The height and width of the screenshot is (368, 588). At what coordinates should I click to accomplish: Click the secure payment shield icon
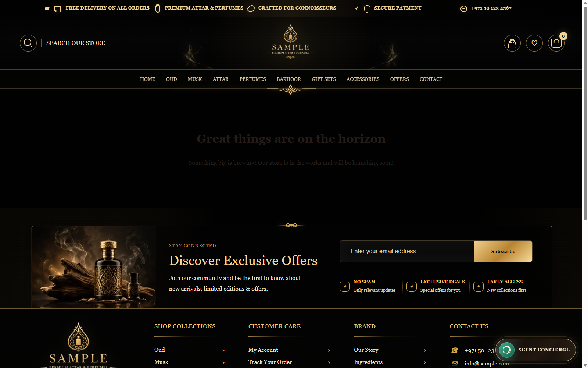(367, 8)
